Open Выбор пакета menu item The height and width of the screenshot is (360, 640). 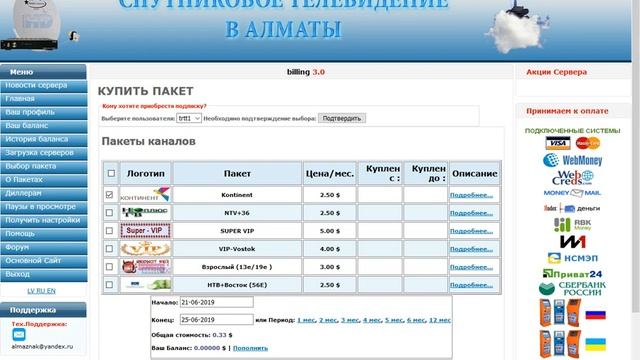click(43, 166)
